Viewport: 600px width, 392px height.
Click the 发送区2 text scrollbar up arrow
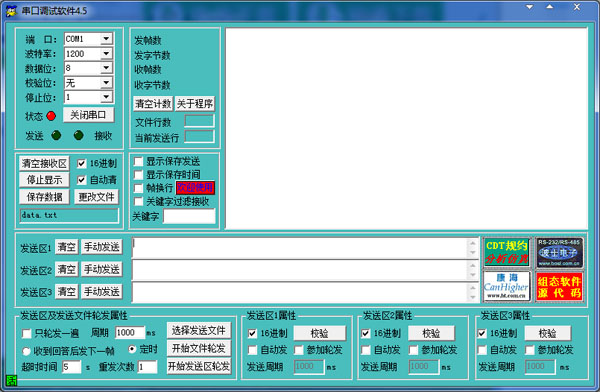pos(473,265)
